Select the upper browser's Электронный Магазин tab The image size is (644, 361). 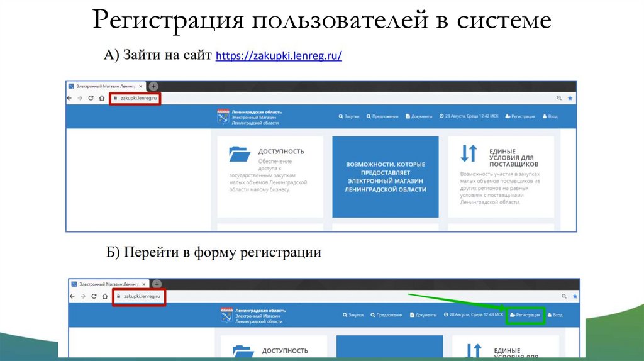pos(106,86)
